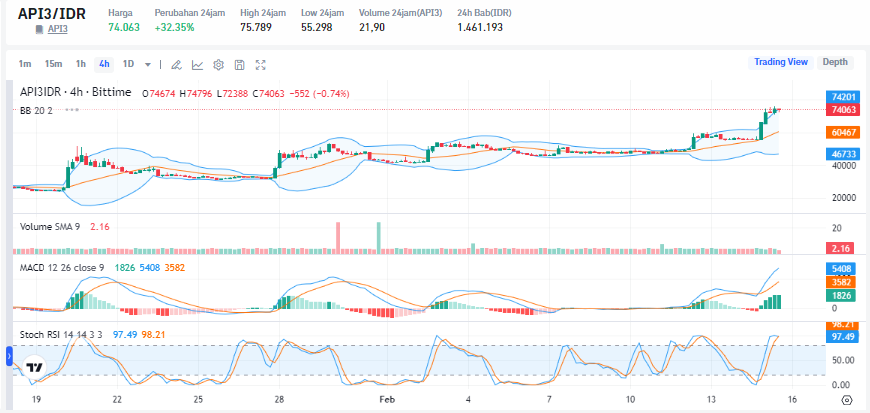The image size is (870, 413).
Task: Open the API3 underlined link
Action: point(57,29)
